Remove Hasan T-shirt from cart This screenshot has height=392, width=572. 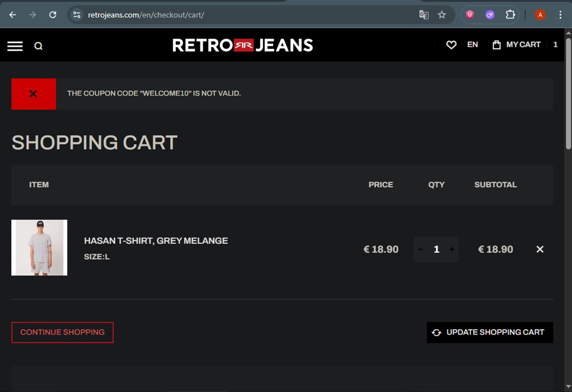click(540, 249)
